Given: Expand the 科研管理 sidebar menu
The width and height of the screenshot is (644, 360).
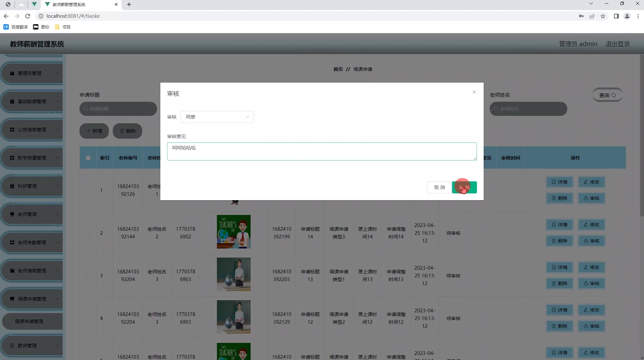Looking at the screenshot, I should point(32,186).
